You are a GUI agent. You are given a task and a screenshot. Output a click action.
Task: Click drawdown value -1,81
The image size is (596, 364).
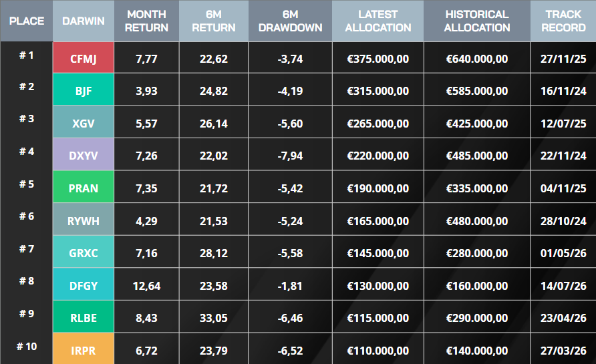pos(290,286)
